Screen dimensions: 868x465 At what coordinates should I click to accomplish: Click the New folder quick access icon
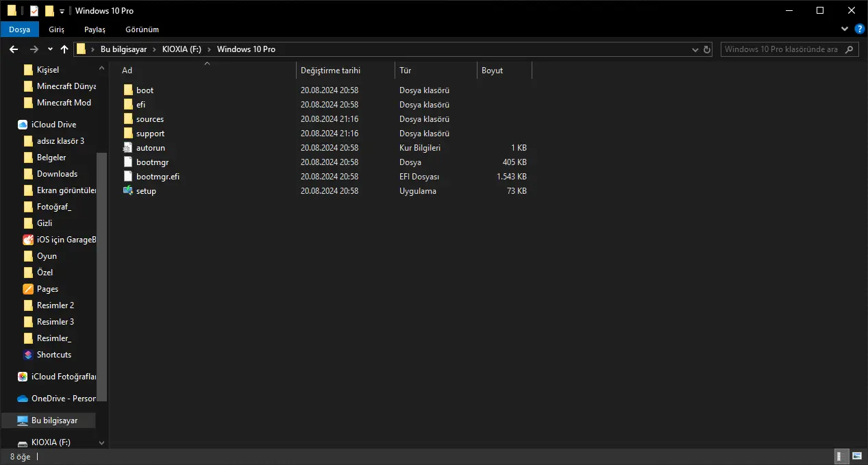(49, 11)
